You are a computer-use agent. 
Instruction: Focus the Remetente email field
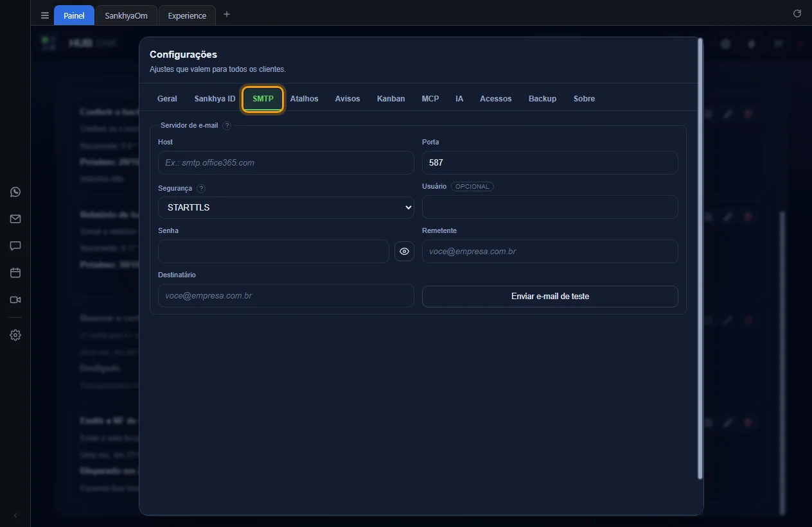550,252
